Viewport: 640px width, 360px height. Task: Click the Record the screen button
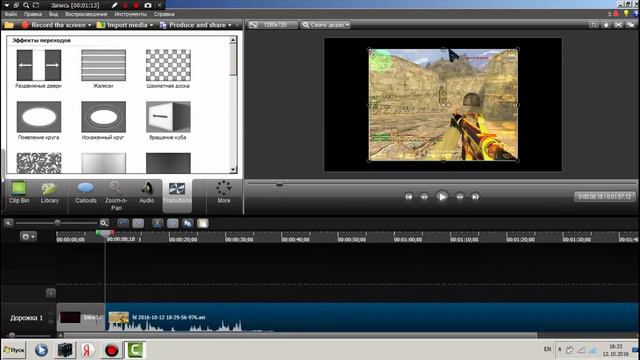54,25
